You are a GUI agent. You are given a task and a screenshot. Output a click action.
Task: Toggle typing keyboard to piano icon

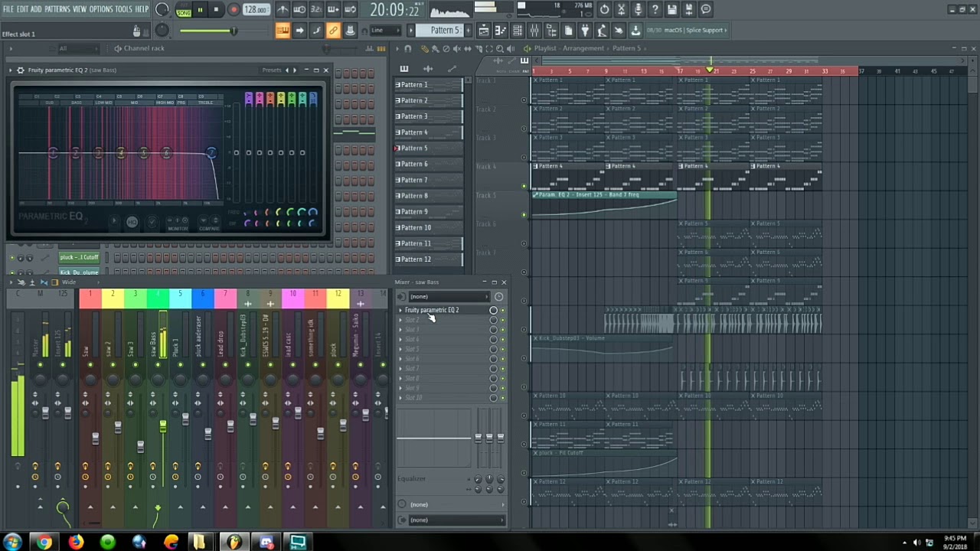point(283,31)
